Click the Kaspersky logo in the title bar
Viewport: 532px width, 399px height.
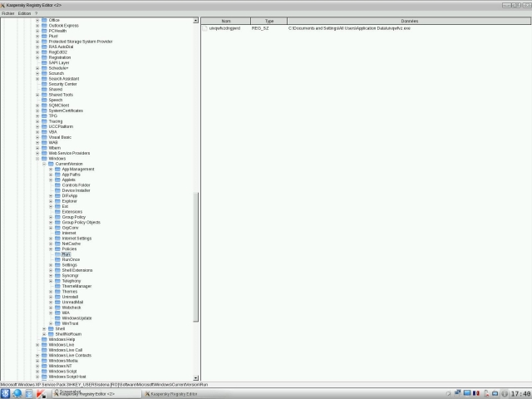[x=2, y=5]
